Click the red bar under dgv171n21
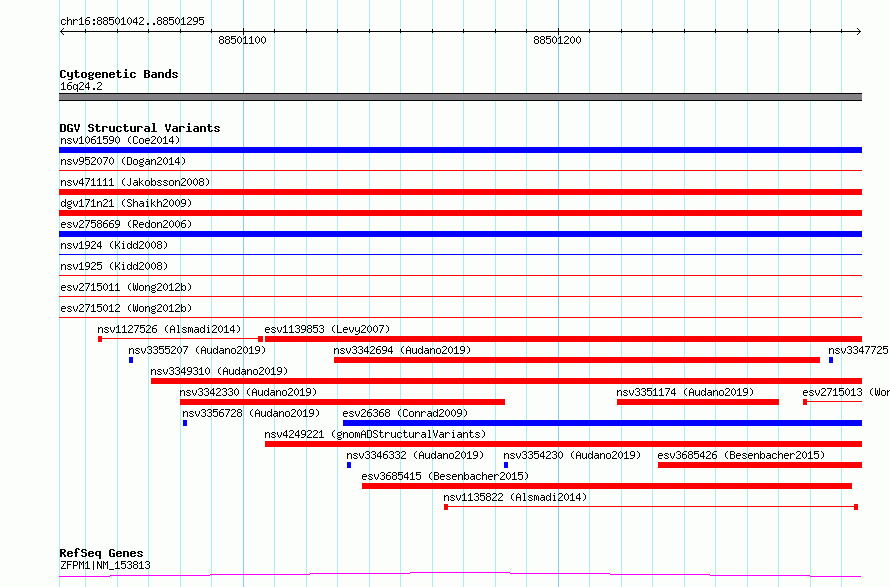This screenshot has width=890, height=587. (460, 213)
